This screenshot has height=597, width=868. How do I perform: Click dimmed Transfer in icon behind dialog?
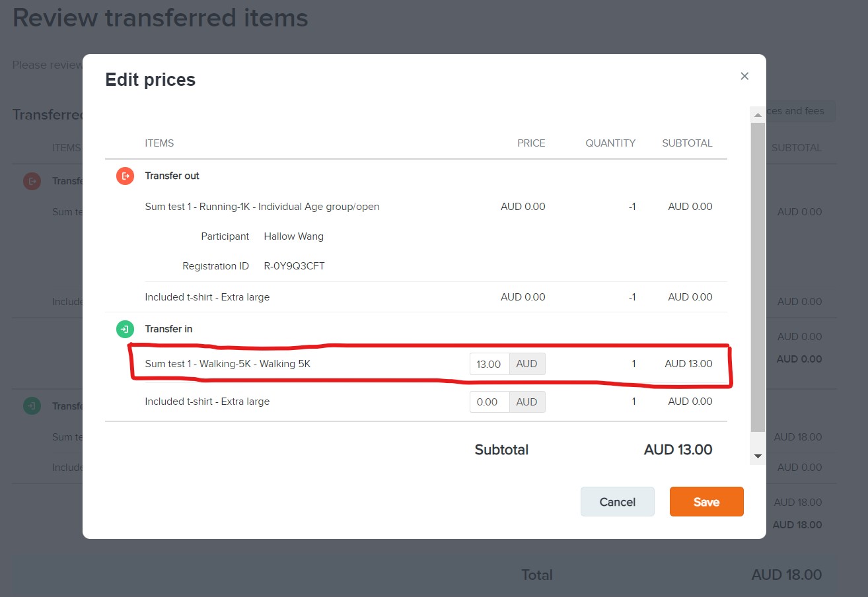32,405
